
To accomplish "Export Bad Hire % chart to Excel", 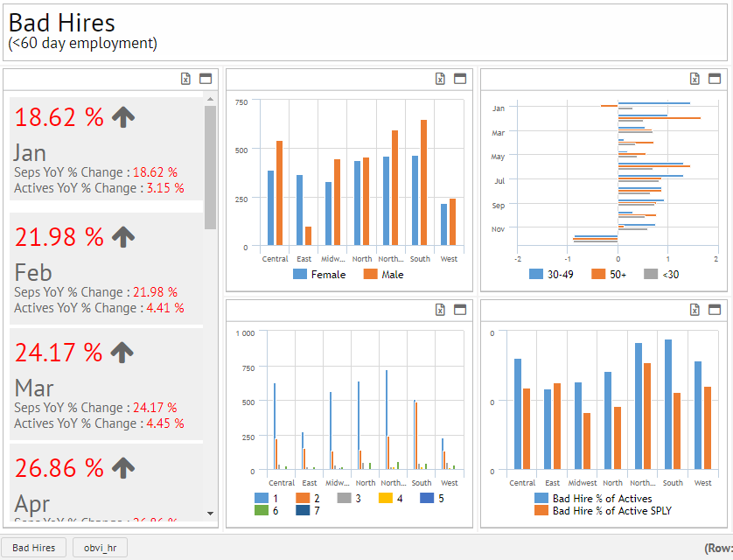I will coord(695,310).
